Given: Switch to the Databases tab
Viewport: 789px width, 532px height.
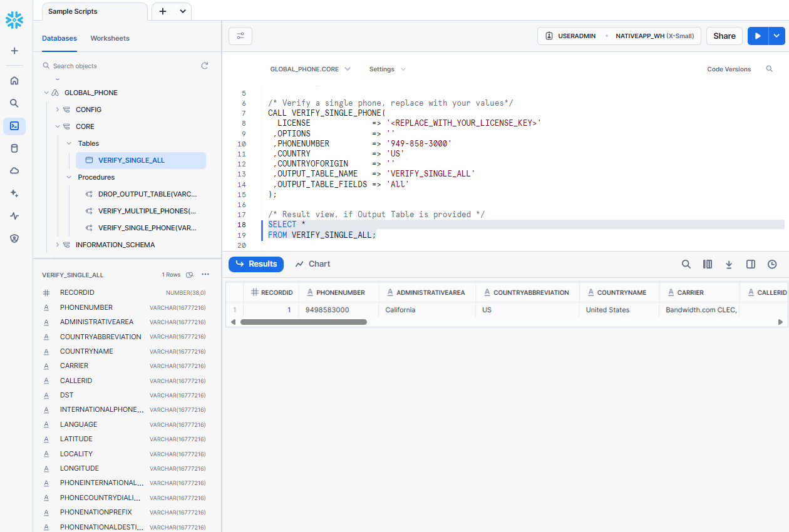Looking at the screenshot, I should pos(59,38).
